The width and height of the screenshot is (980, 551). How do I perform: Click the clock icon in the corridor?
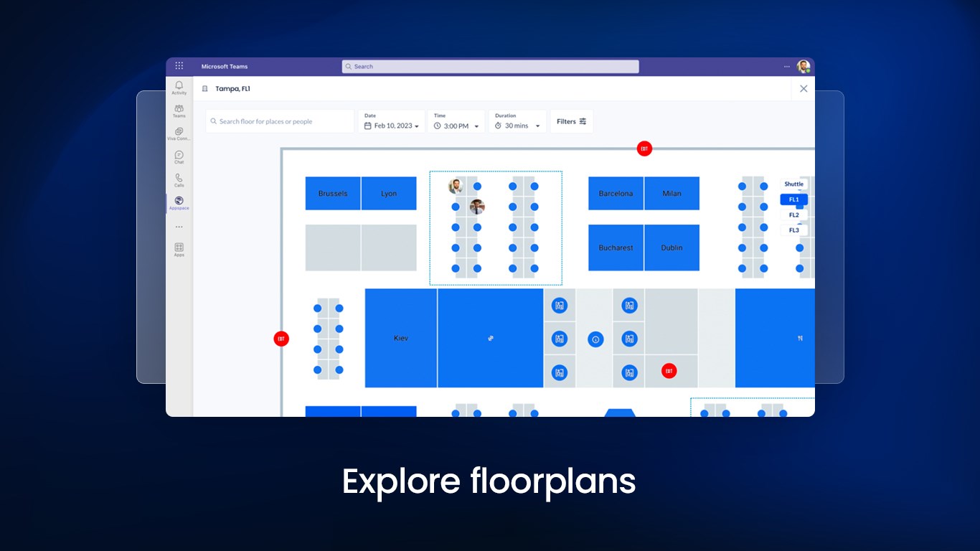pyautogui.click(x=595, y=339)
